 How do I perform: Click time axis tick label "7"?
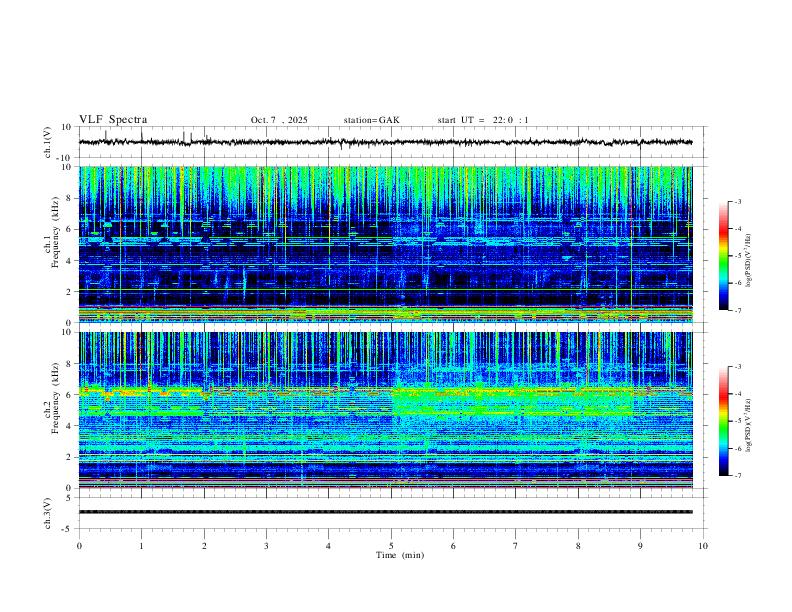click(x=516, y=546)
